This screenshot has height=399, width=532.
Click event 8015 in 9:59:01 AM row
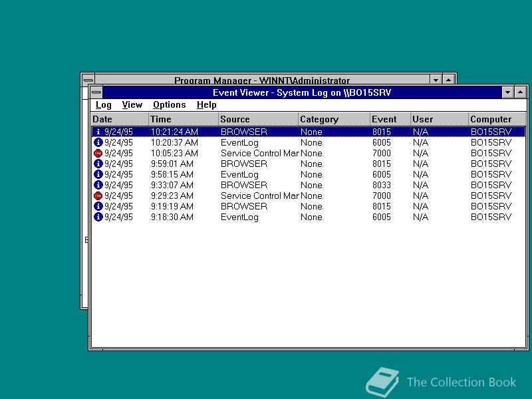point(381,164)
